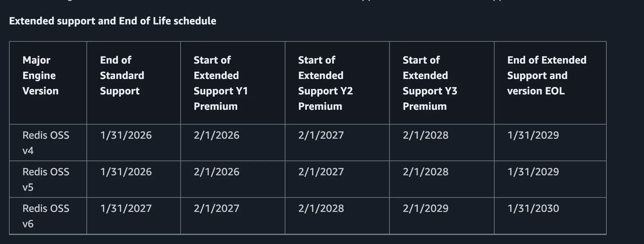Click 'Start of Extended Support Y3 Premium' header
Image resolution: width=644 pixels, height=244 pixels.
(430, 83)
